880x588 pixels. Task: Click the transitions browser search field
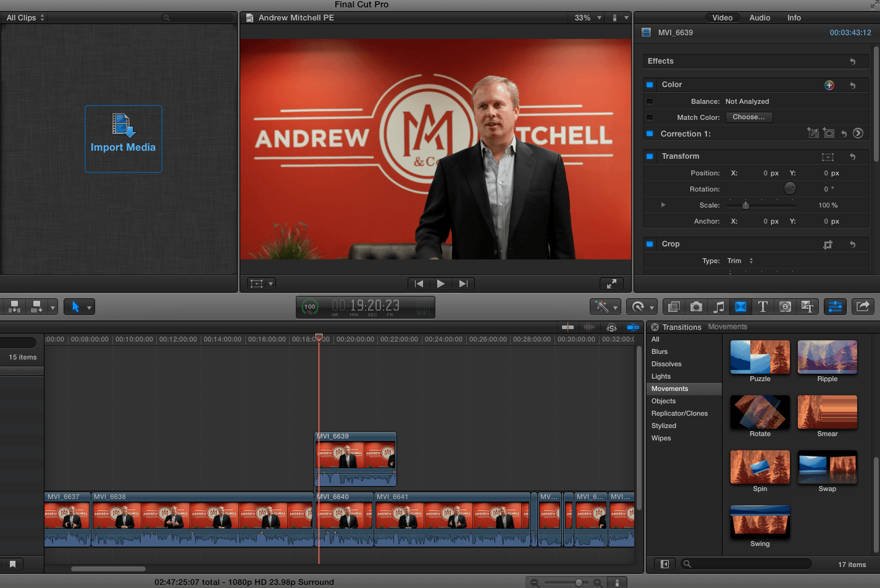[x=747, y=564]
